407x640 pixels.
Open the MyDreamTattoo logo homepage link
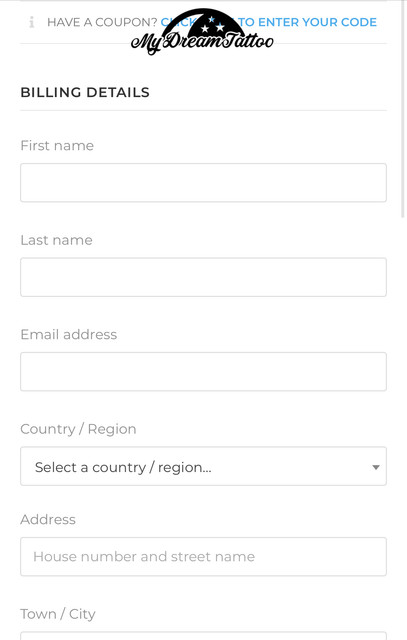click(x=202, y=32)
